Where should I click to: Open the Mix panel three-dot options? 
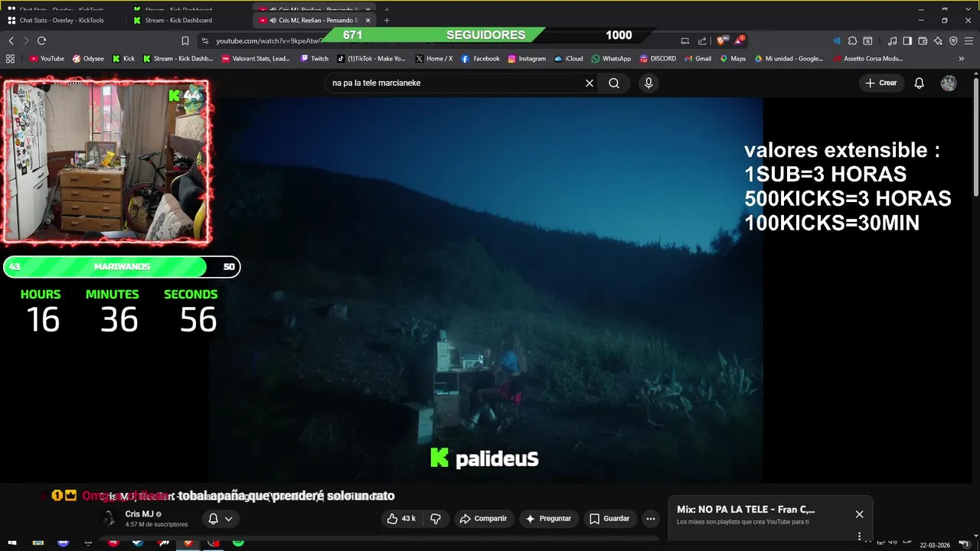859,536
